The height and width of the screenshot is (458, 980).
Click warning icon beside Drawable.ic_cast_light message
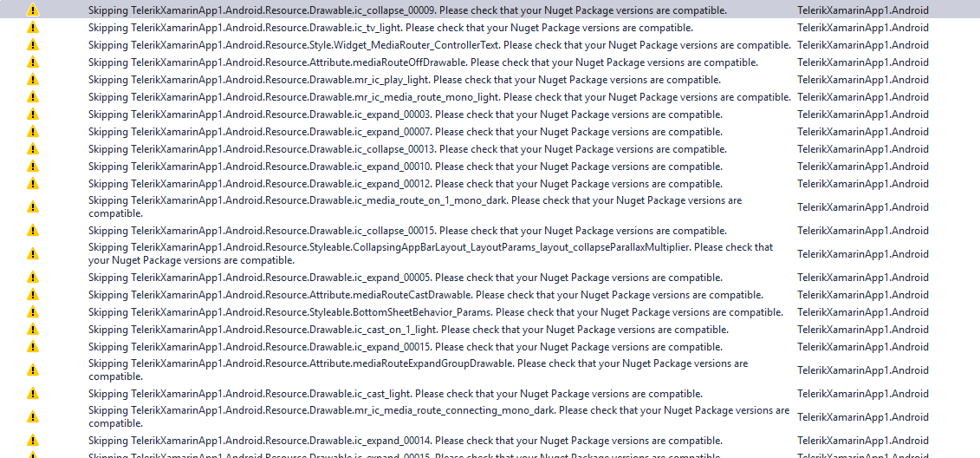tap(33, 394)
